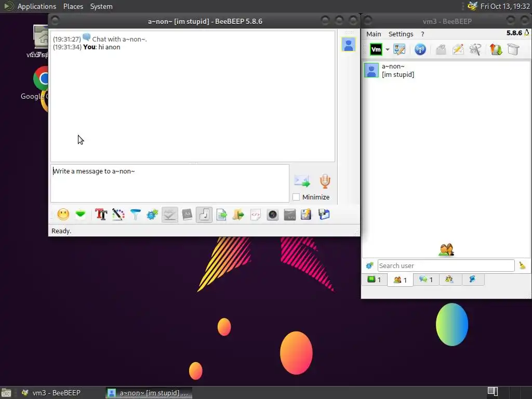Open the chat font selector (T icon)

click(101, 215)
